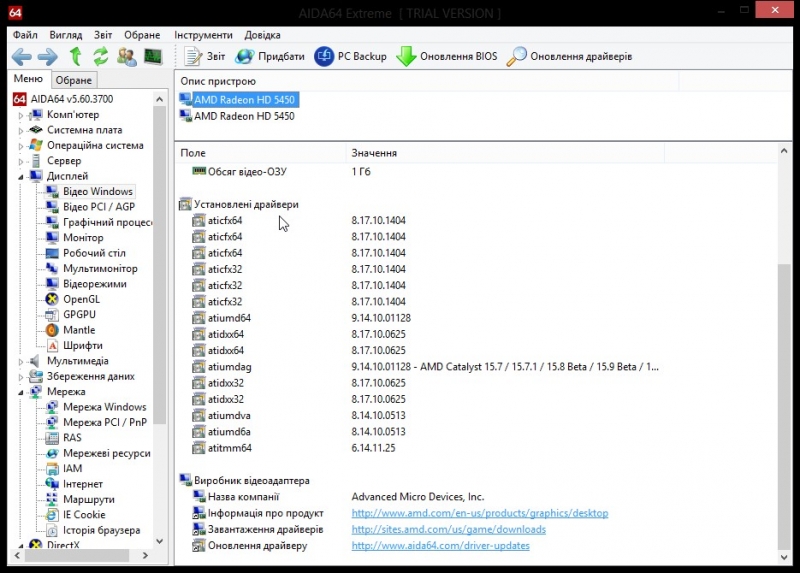The image size is (800, 573).
Task: Click the green up-level arrow icon
Action: click(76, 56)
